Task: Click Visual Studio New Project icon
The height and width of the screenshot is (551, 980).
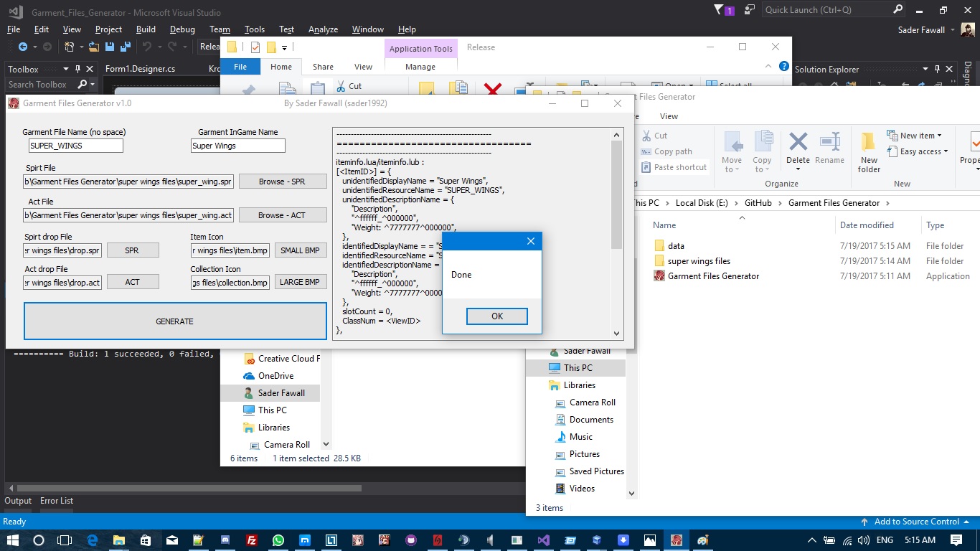Action: [x=69, y=47]
